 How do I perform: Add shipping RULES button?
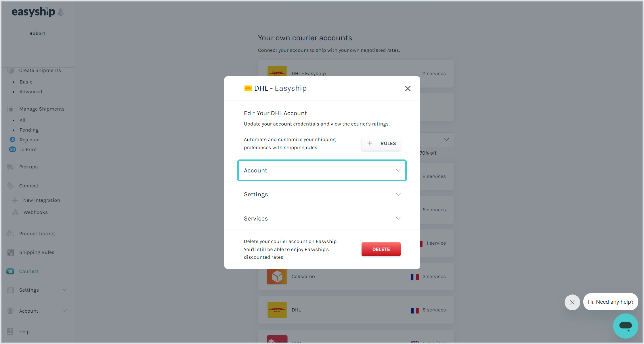click(x=381, y=143)
